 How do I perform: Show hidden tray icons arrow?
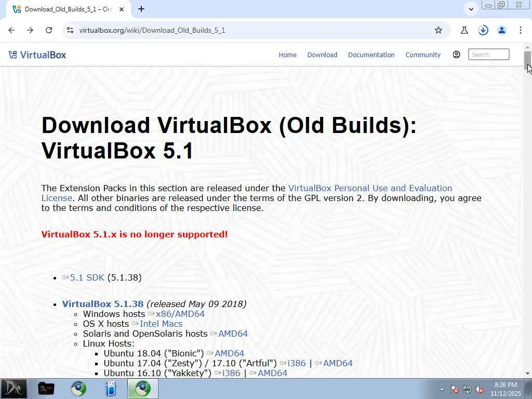[x=442, y=389]
